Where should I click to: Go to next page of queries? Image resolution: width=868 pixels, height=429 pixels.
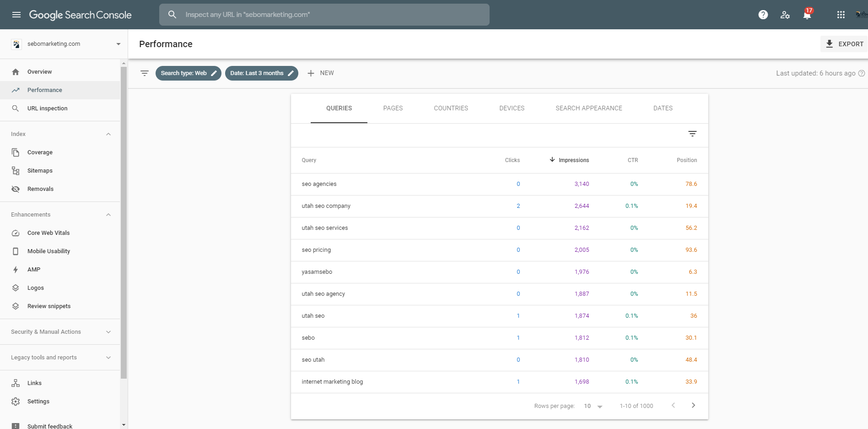point(693,405)
